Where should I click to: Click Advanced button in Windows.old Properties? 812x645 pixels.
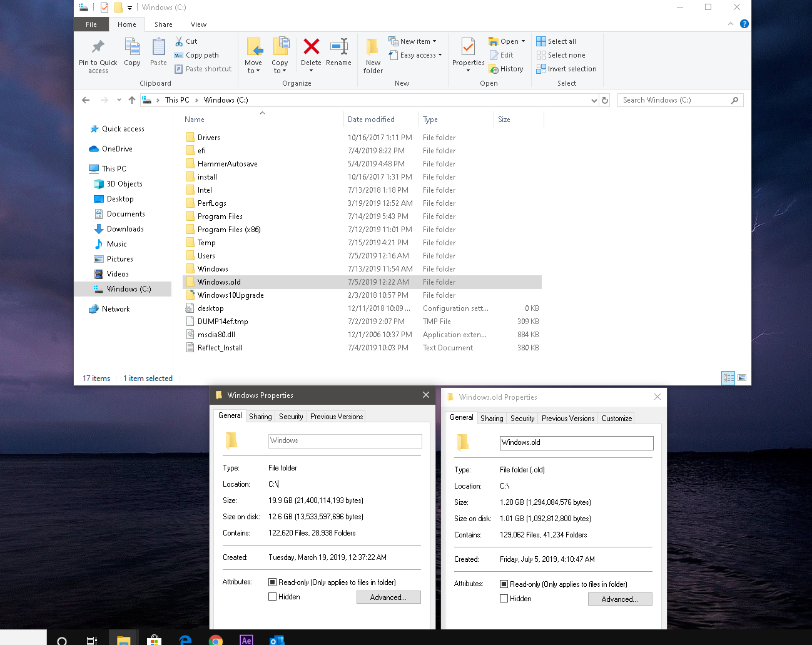(620, 599)
